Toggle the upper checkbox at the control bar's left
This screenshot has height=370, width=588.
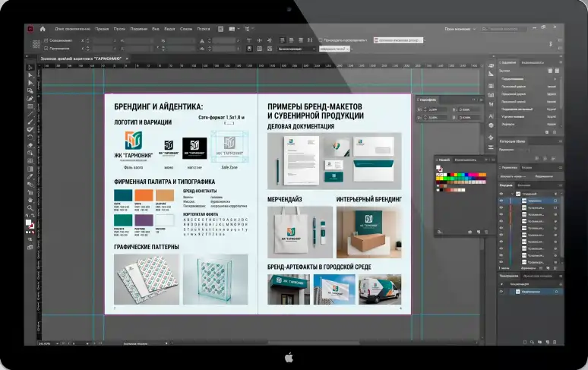(46, 40)
